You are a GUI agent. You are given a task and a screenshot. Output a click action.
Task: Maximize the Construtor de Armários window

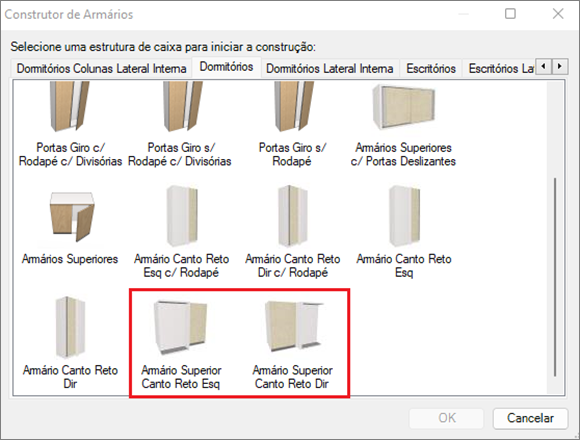[510, 14]
